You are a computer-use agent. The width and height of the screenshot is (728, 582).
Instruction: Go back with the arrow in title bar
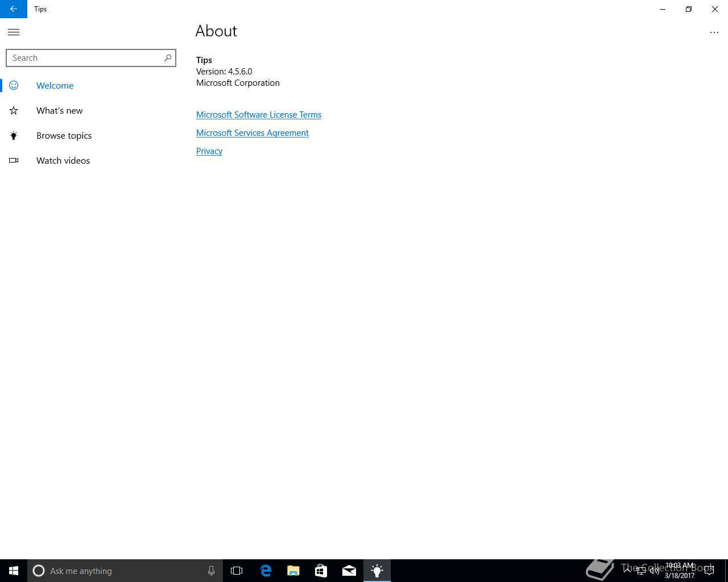point(14,9)
